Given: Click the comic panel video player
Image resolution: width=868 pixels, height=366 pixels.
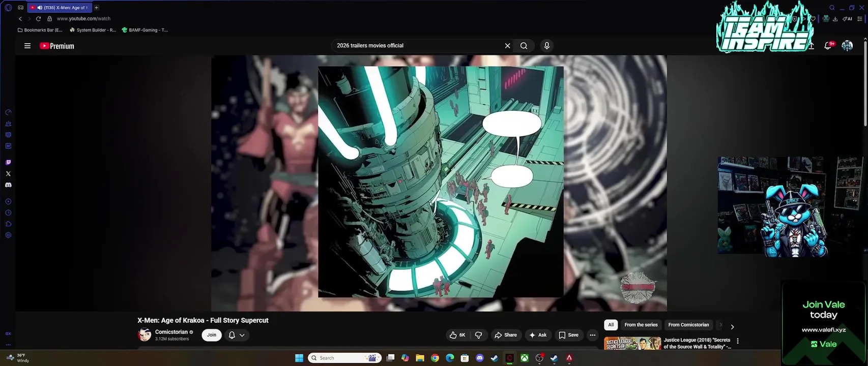Looking at the screenshot, I should (x=439, y=183).
